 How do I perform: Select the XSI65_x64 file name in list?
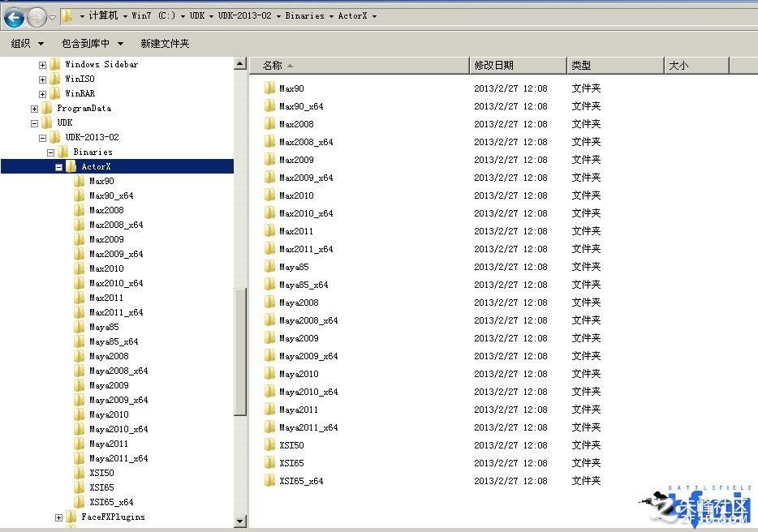(x=301, y=481)
